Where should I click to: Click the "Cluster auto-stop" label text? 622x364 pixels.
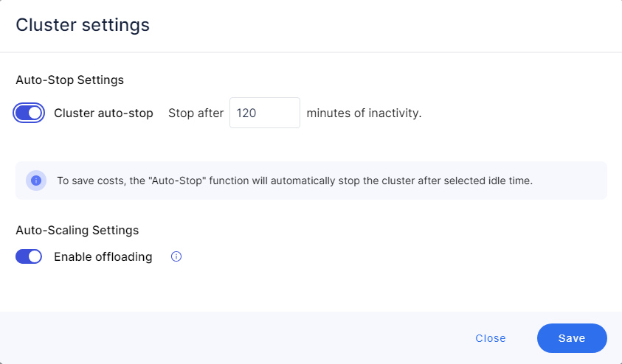[103, 113]
